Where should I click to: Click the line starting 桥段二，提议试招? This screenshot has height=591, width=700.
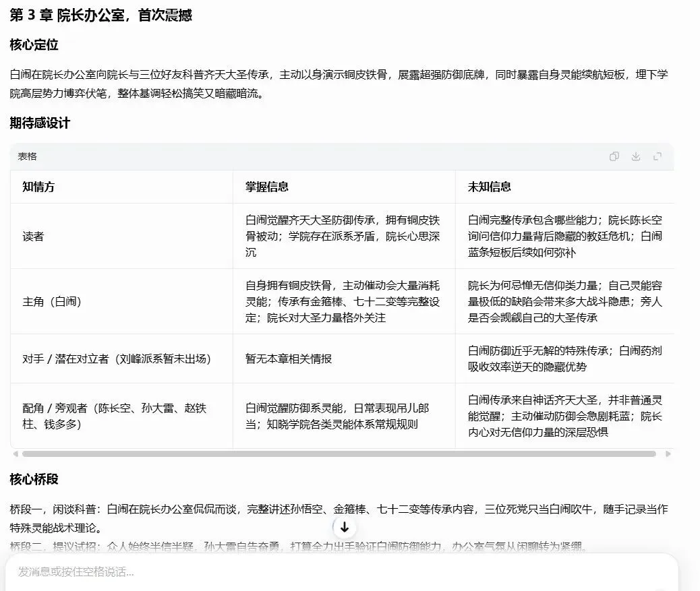click(299, 547)
